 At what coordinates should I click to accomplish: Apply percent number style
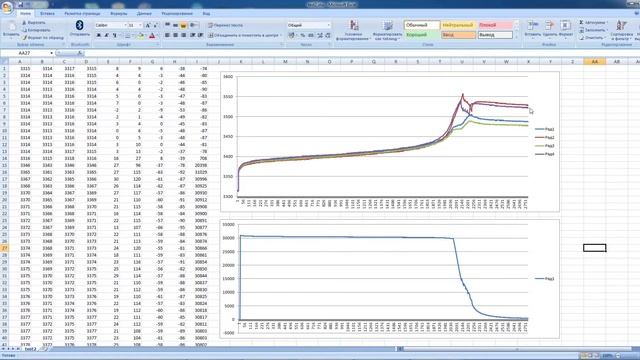pos(303,36)
